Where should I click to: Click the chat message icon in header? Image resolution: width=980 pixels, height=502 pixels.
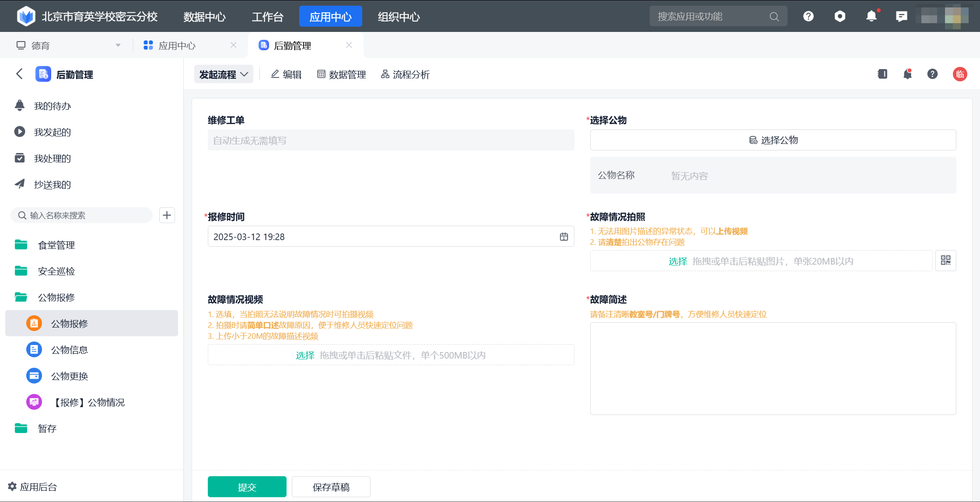(x=901, y=16)
